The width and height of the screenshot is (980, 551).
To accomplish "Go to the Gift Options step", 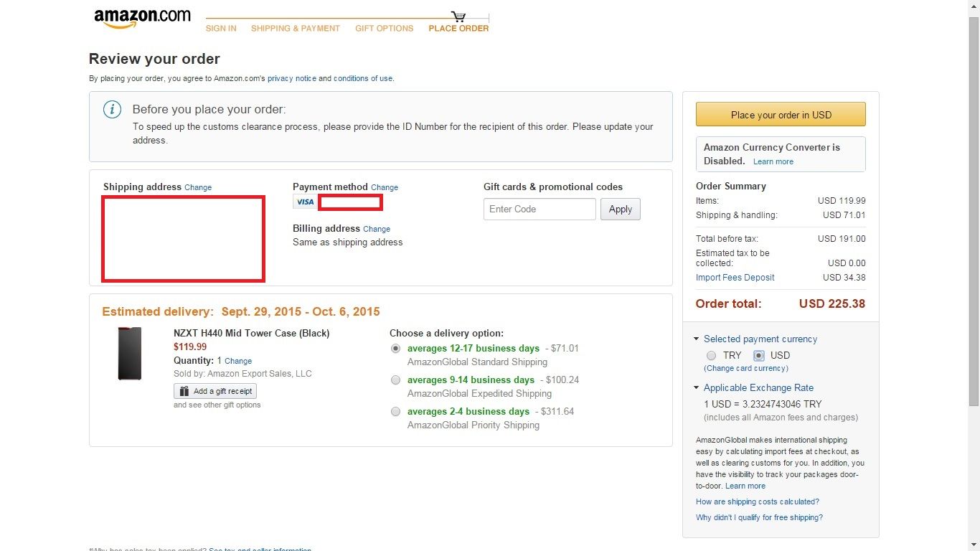I will pos(385,29).
